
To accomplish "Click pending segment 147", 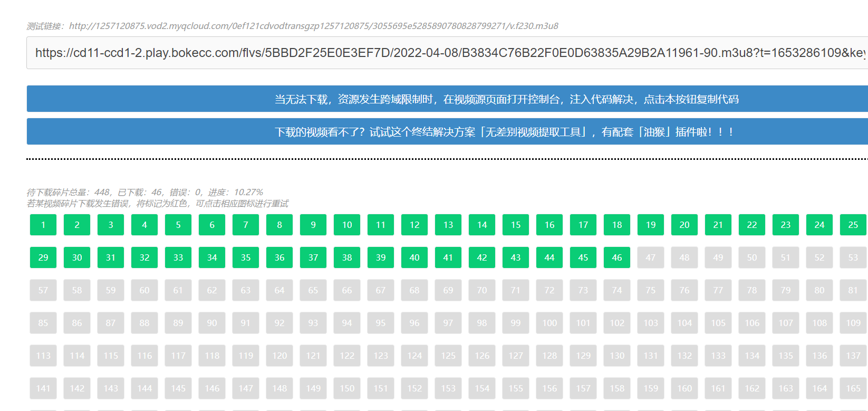I will [x=246, y=388].
